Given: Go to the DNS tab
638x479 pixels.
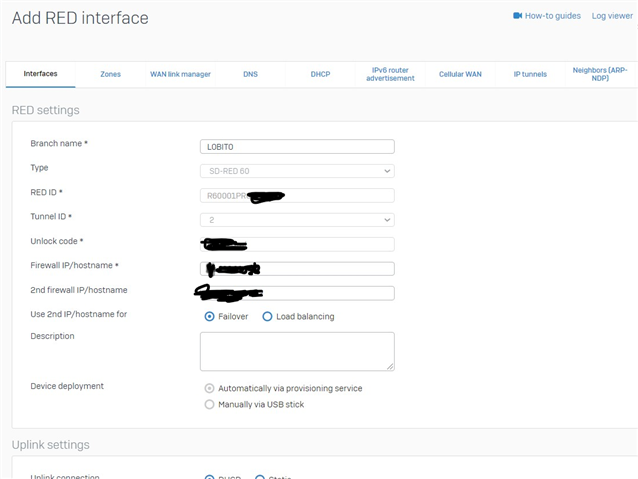Looking at the screenshot, I should coord(250,74).
